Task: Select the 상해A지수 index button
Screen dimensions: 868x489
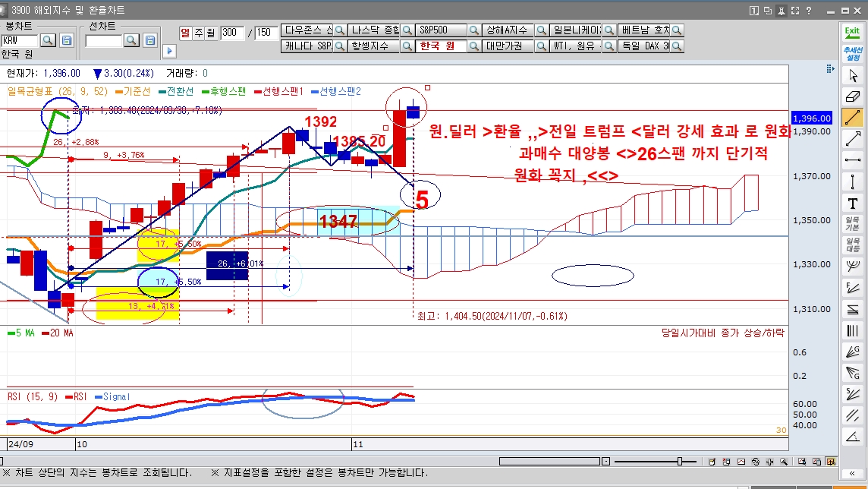Action: [508, 30]
